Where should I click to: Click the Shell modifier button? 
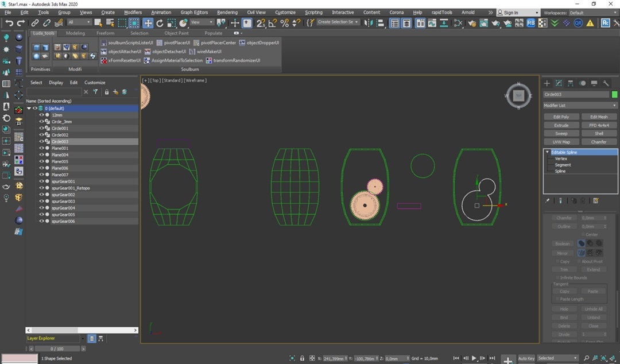coord(599,133)
